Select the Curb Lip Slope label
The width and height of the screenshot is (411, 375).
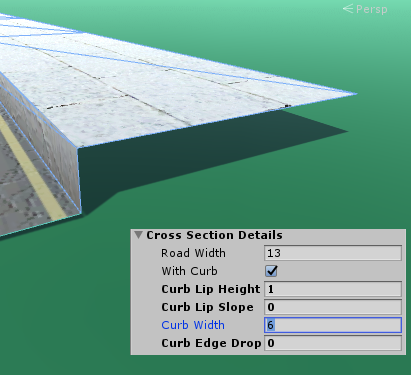(207, 307)
